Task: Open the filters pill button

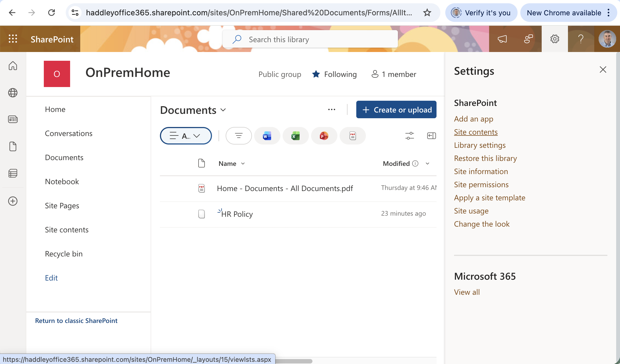Action: [239, 136]
